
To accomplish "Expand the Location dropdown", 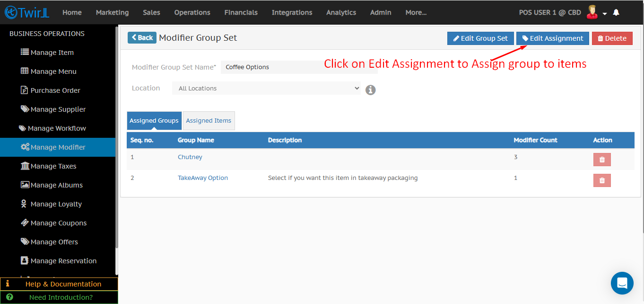I will [266, 89].
